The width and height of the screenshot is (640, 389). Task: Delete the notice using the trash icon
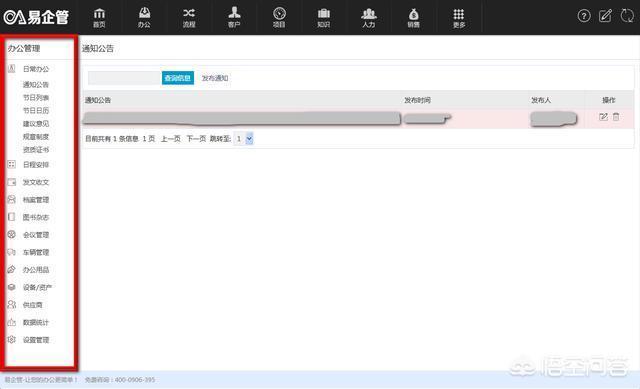pyautogui.click(x=616, y=117)
